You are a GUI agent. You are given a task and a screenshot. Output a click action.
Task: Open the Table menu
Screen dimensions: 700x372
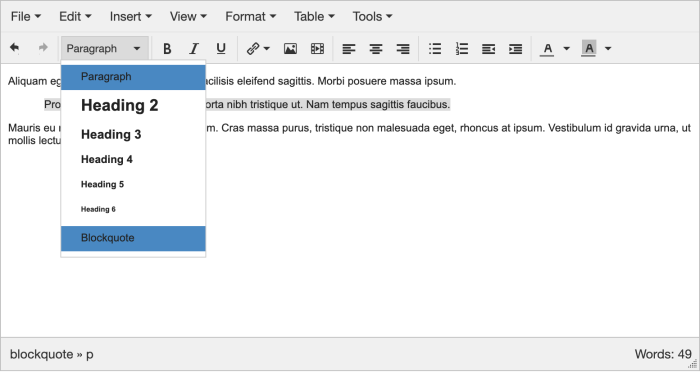point(314,17)
